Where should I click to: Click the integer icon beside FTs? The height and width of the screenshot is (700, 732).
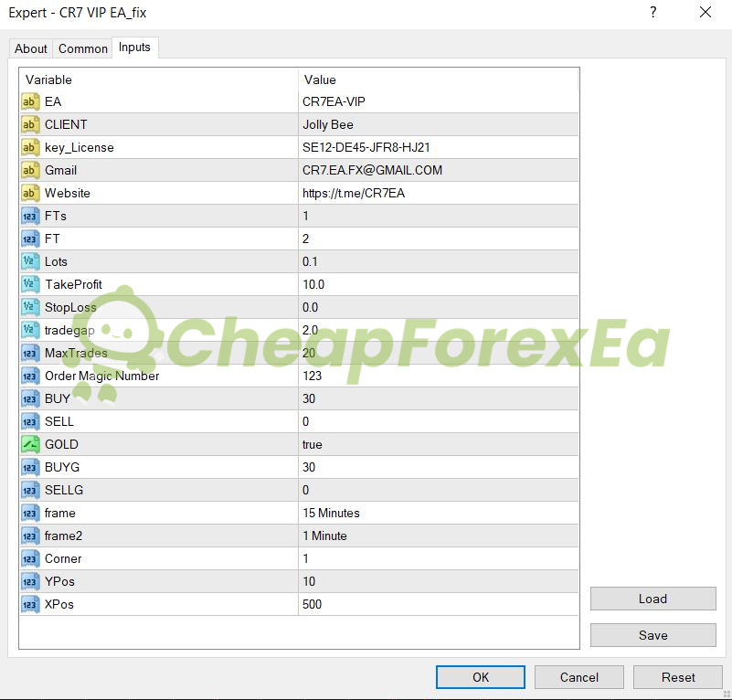point(30,217)
